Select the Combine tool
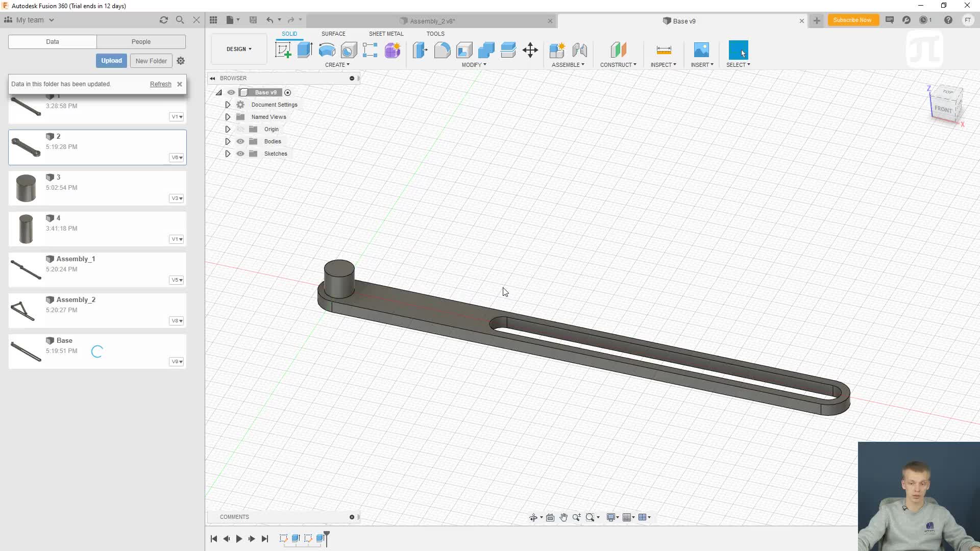Viewport: 980px width, 551px height. (x=486, y=50)
